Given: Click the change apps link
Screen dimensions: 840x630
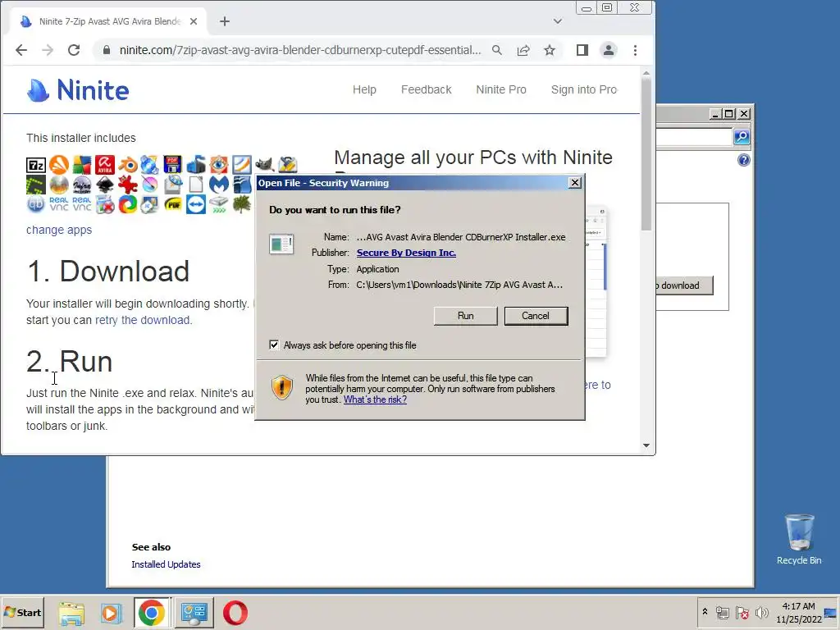Looking at the screenshot, I should click(x=59, y=230).
